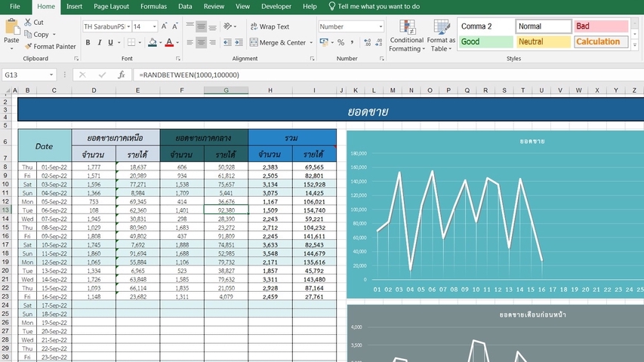Apply the Accounting Number Format icon

(x=324, y=42)
